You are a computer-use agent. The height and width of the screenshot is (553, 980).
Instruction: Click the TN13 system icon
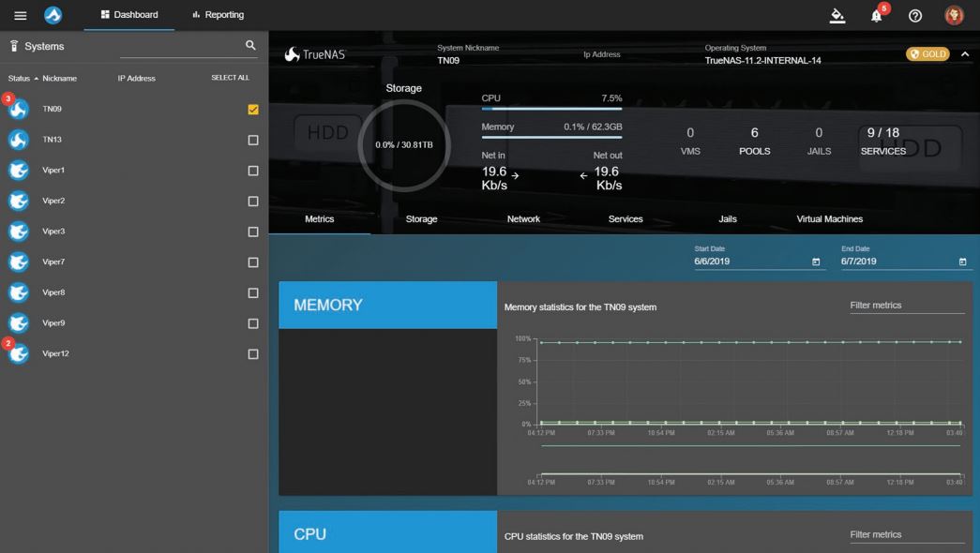[18, 140]
